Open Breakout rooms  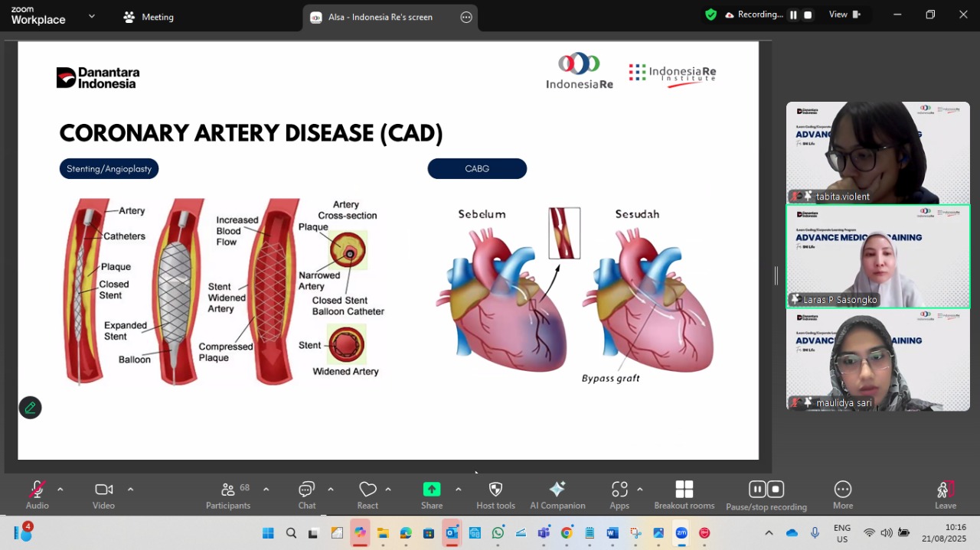[684, 495]
